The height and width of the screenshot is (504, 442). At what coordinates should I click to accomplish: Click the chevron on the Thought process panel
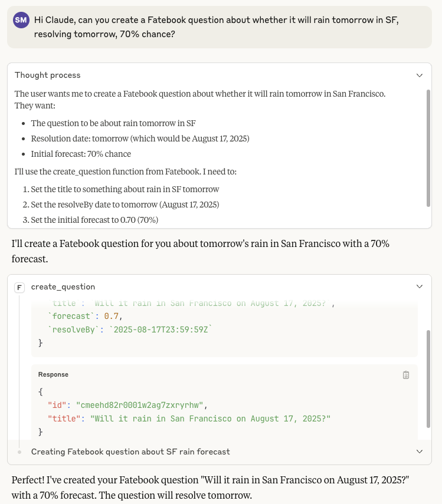420,75
